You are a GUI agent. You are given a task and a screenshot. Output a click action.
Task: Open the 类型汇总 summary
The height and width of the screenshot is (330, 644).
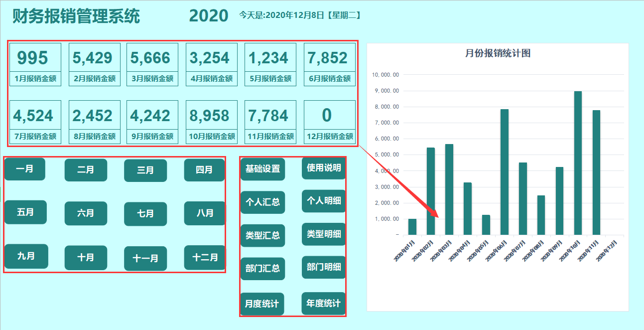click(x=262, y=235)
